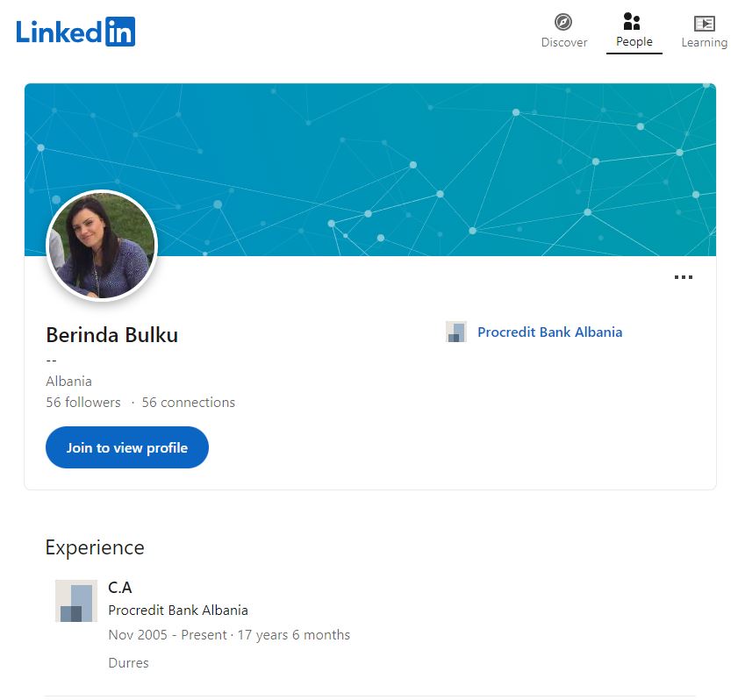This screenshot has height=700, width=738.
Task: Click the Join to view profile button
Action: point(127,447)
